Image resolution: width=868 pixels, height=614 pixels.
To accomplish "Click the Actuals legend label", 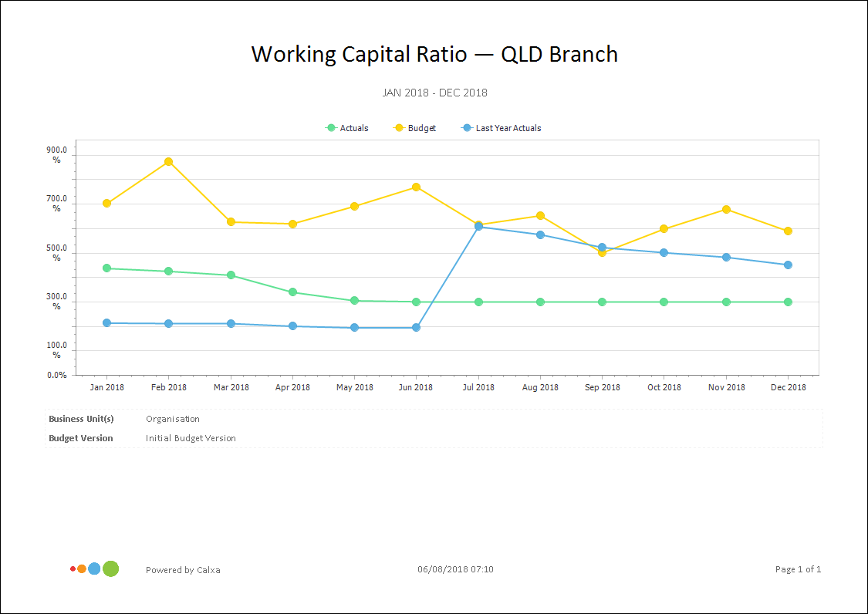I will click(354, 128).
